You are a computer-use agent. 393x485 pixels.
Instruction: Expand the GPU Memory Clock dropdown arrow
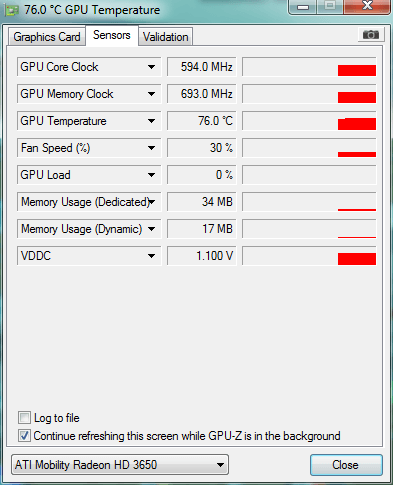[x=151, y=94]
